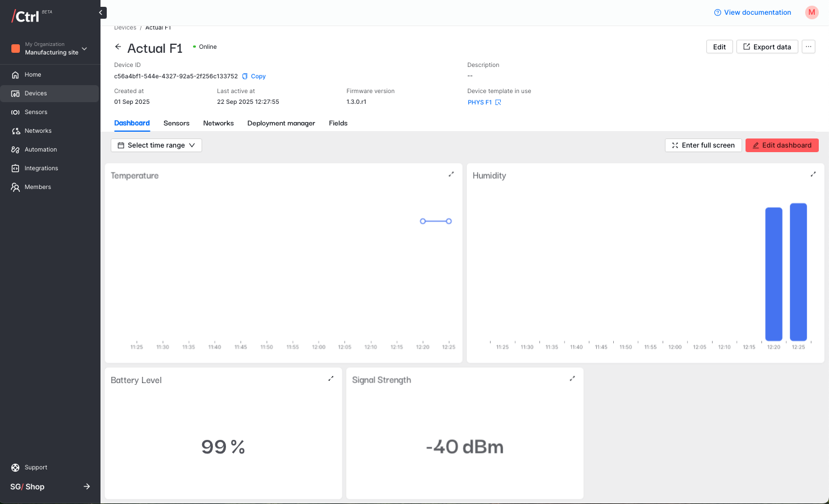Image resolution: width=829 pixels, height=504 pixels.
Task: Switch to the Sensors tab
Action: click(176, 123)
